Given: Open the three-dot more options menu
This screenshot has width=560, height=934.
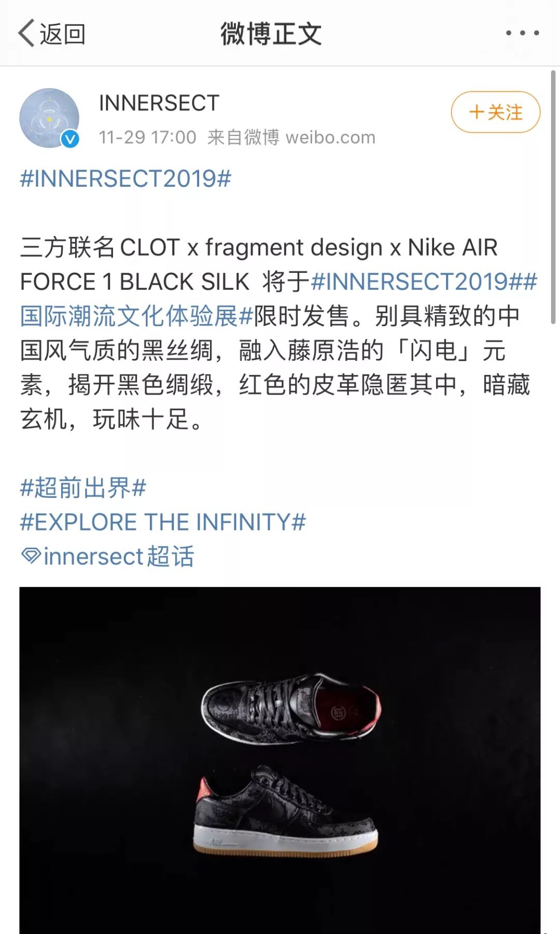Looking at the screenshot, I should [522, 33].
